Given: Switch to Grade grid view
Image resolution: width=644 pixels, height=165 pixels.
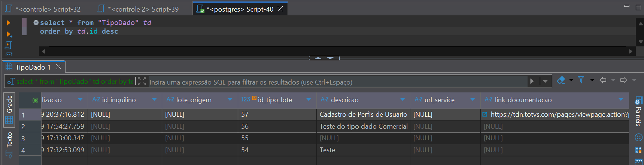Looking at the screenshot, I should pyautogui.click(x=9, y=109).
